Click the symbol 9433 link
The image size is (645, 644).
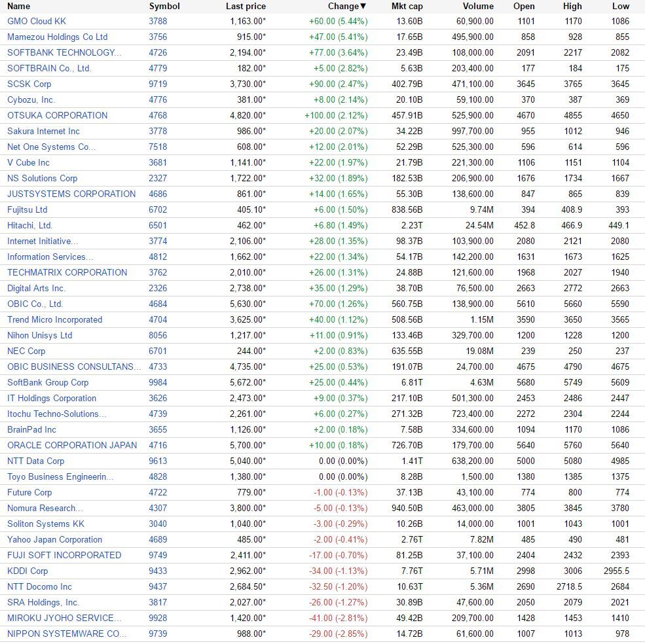pos(158,571)
